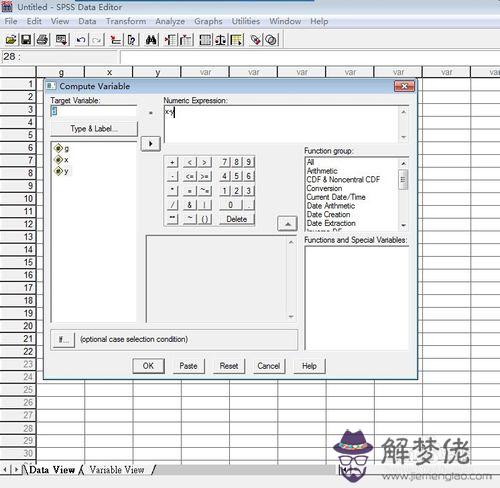The height and width of the screenshot is (488, 500).
Task: Open the Transform menu
Action: click(x=126, y=21)
